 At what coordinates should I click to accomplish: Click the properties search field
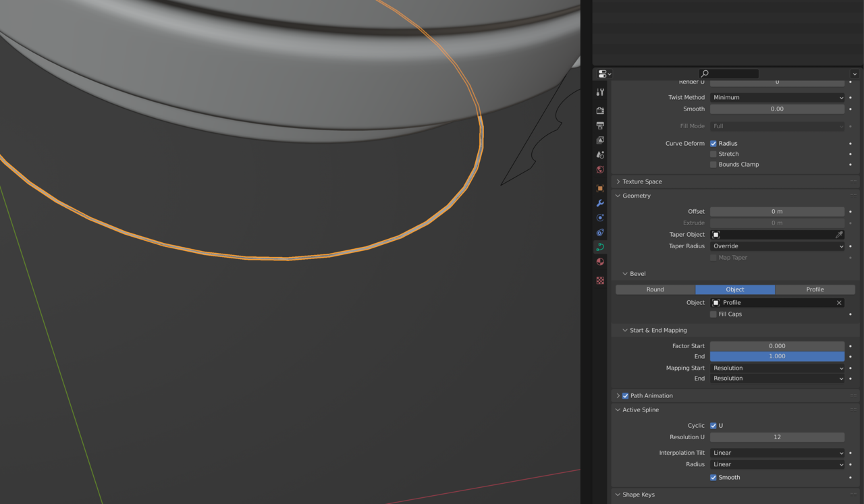pyautogui.click(x=732, y=74)
